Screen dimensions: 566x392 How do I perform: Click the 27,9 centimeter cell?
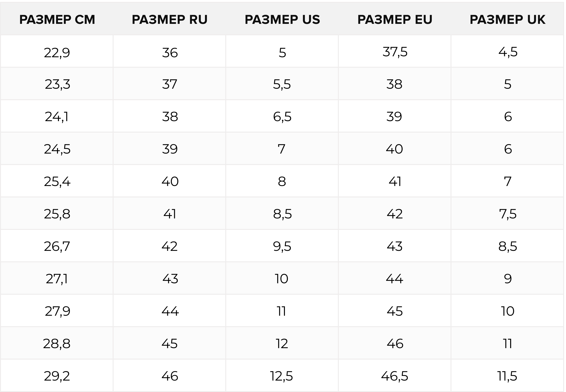coord(57,310)
